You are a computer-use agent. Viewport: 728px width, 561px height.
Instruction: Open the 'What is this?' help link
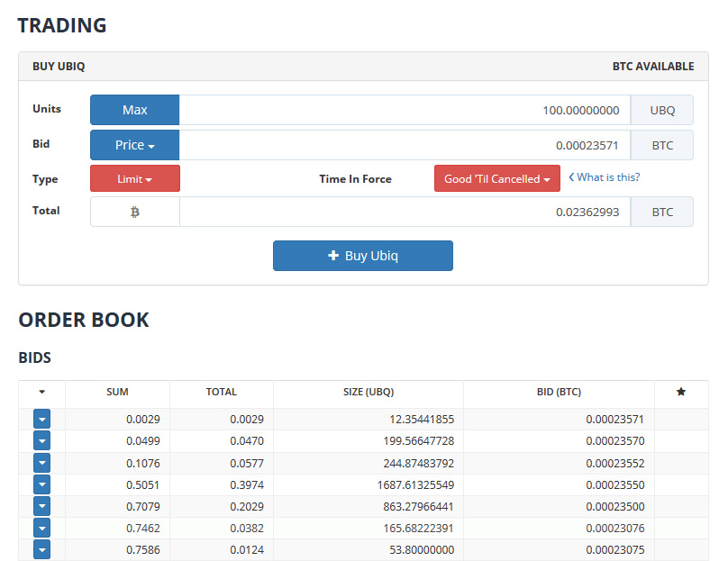tap(604, 177)
